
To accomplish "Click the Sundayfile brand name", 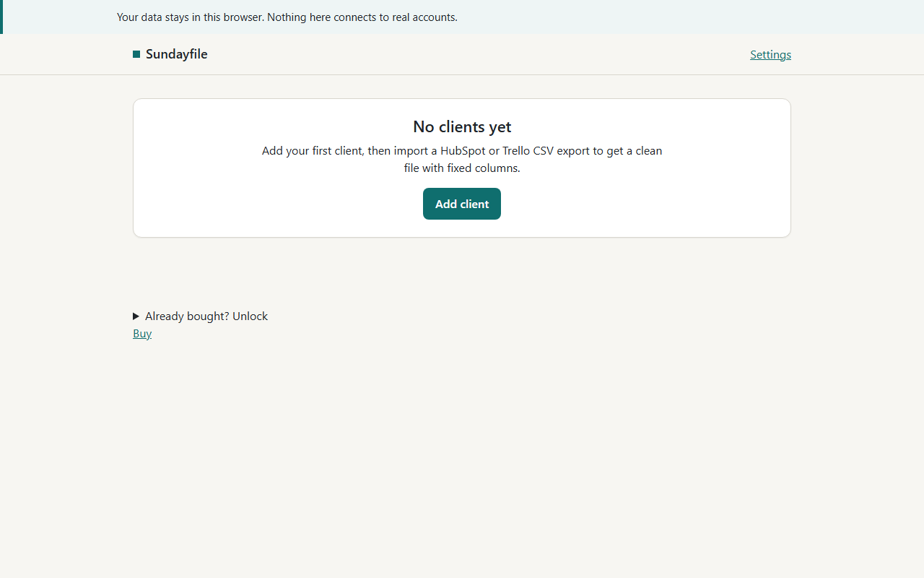I will 177,54.
